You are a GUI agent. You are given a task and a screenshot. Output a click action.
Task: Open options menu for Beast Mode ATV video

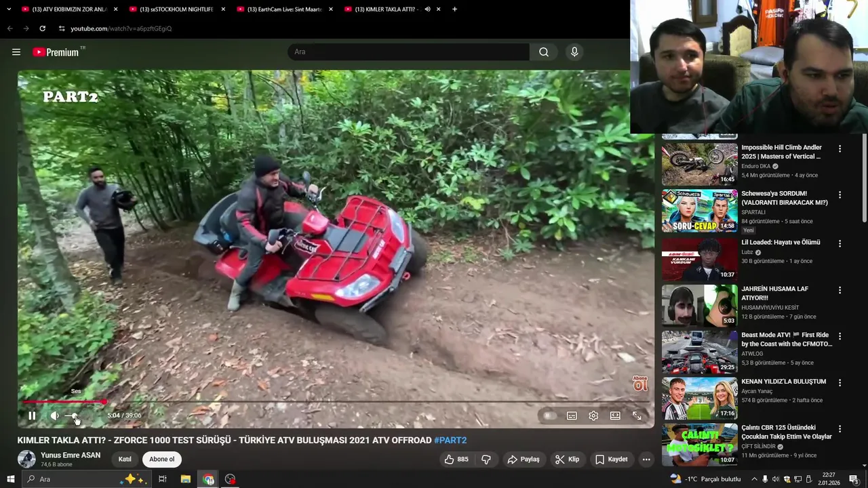[x=840, y=337]
